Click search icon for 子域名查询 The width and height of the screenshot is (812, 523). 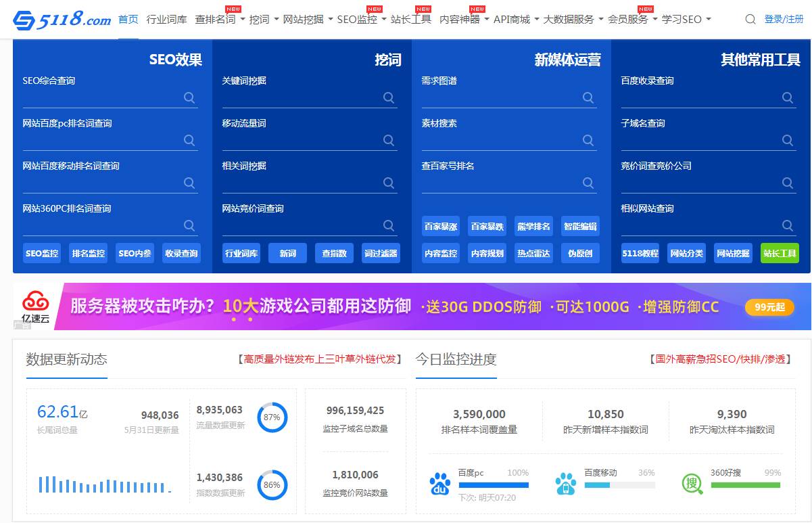coord(788,140)
